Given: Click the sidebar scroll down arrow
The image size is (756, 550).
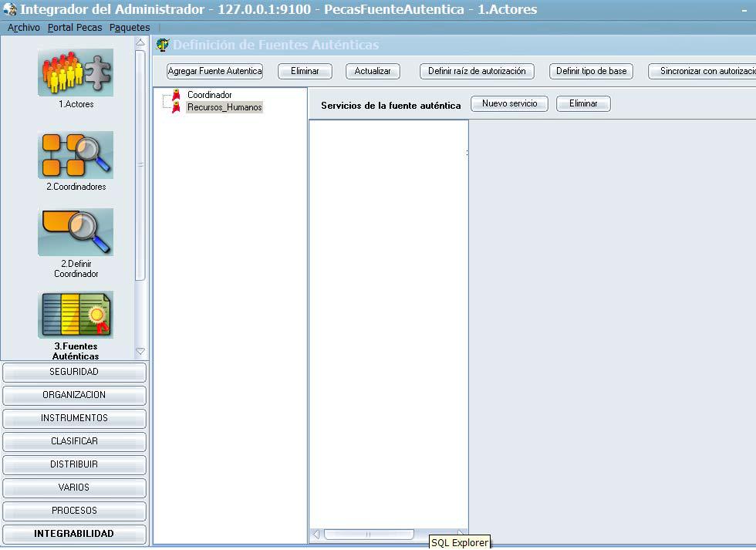Looking at the screenshot, I should tap(140, 351).
